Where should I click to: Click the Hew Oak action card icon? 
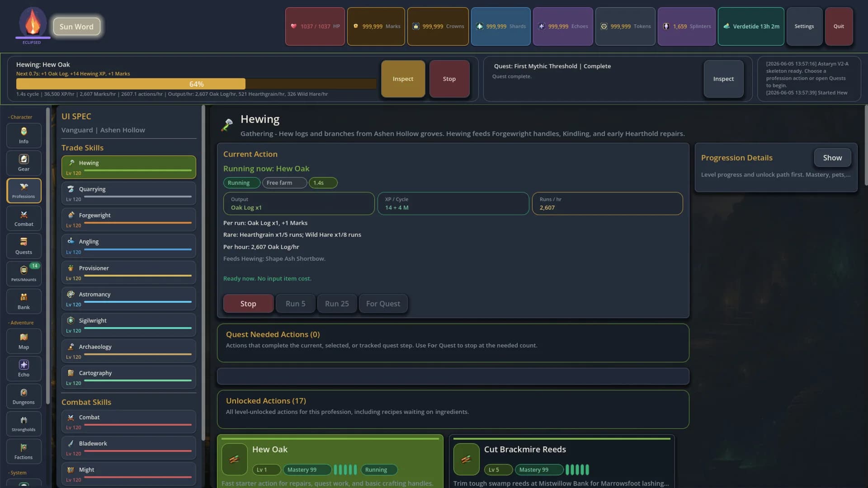234,459
